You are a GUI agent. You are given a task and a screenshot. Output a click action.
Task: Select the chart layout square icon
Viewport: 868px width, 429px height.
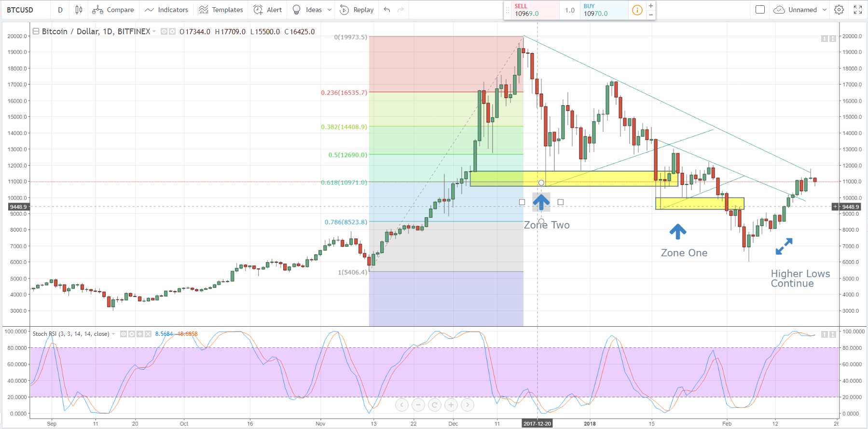point(760,10)
